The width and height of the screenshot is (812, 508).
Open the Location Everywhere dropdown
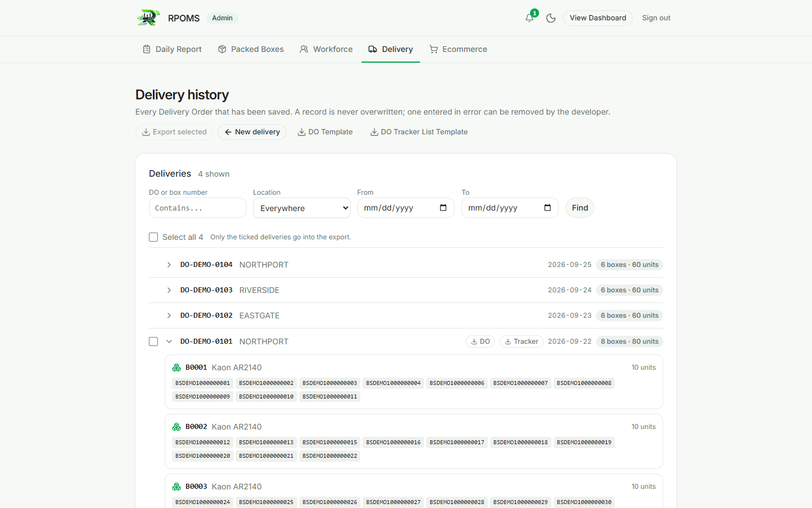tap(302, 208)
